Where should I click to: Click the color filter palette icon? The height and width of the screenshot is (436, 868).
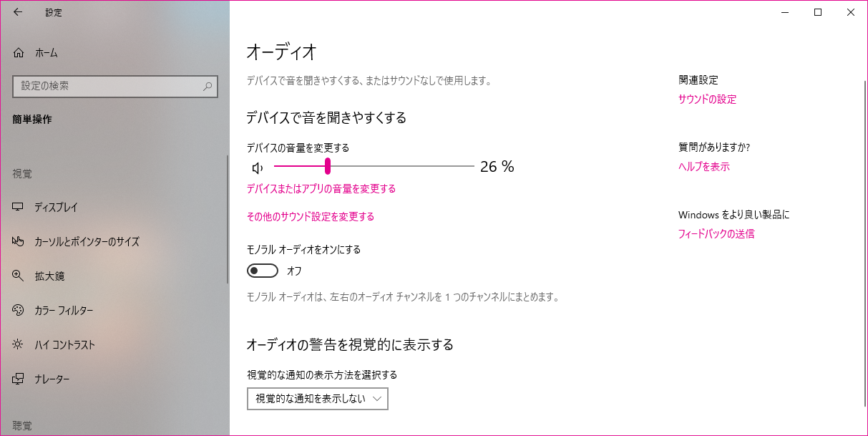[x=19, y=311]
